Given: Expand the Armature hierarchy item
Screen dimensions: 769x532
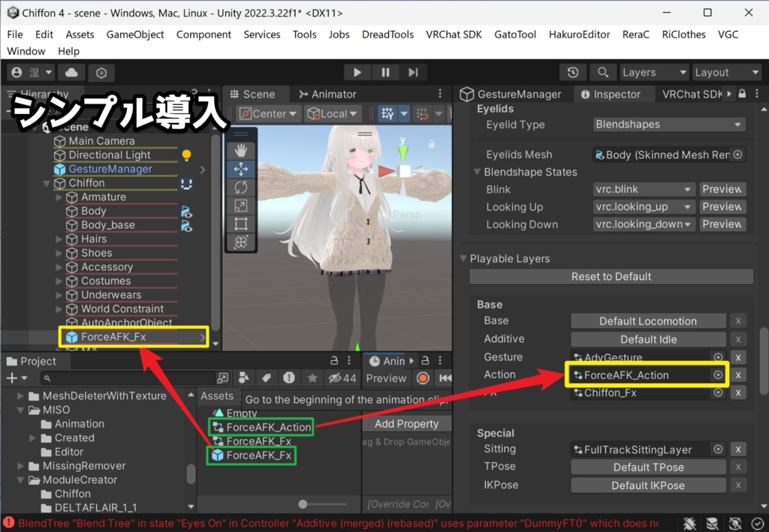Looking at the screenshot, I should [x=59, y=197].
